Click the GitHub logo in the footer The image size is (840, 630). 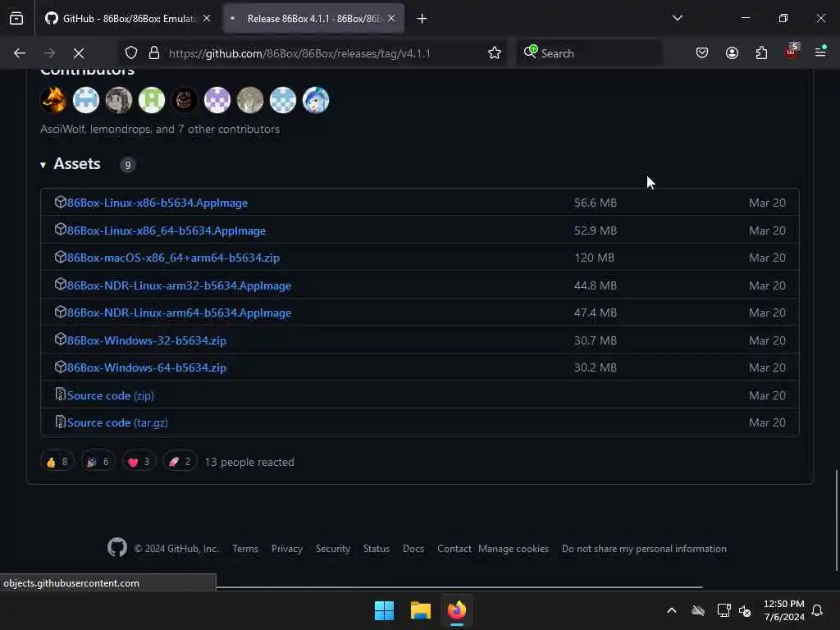tap(116, 547)
